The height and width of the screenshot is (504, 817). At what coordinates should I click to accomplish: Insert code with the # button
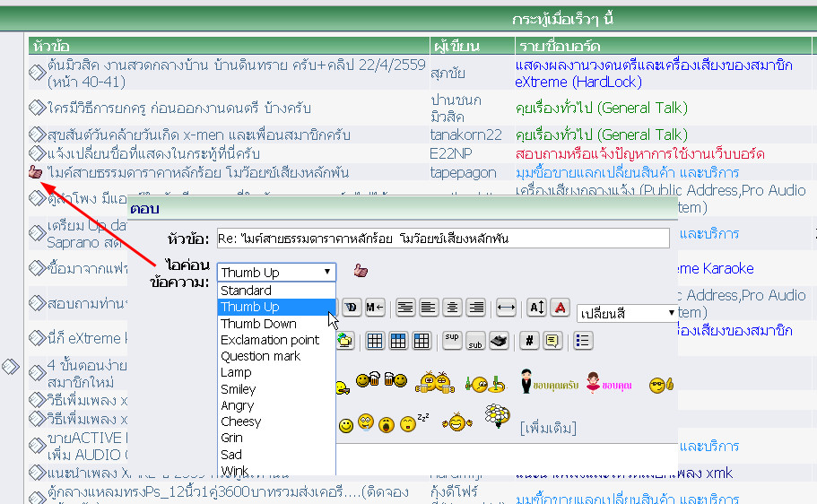click(529, 341)
